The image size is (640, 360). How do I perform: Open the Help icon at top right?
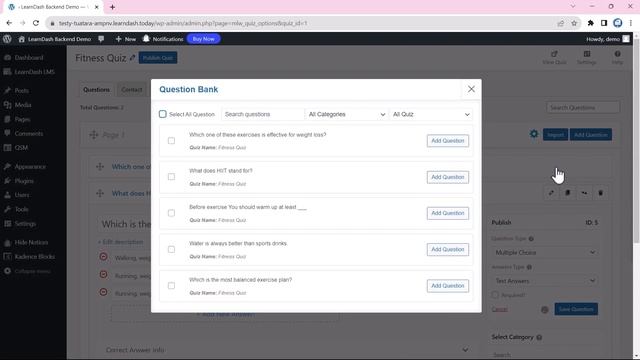point(617,58)
